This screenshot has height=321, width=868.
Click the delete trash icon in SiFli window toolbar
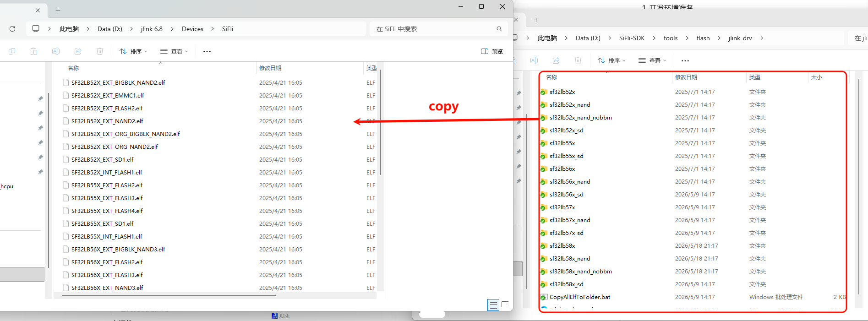(x=100, y=51)
